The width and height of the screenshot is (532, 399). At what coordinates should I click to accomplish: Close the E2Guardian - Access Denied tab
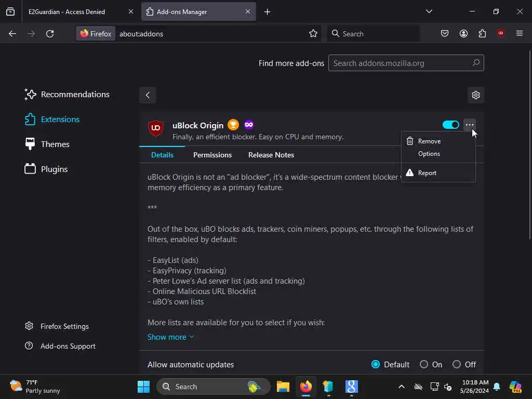point(130,11)
